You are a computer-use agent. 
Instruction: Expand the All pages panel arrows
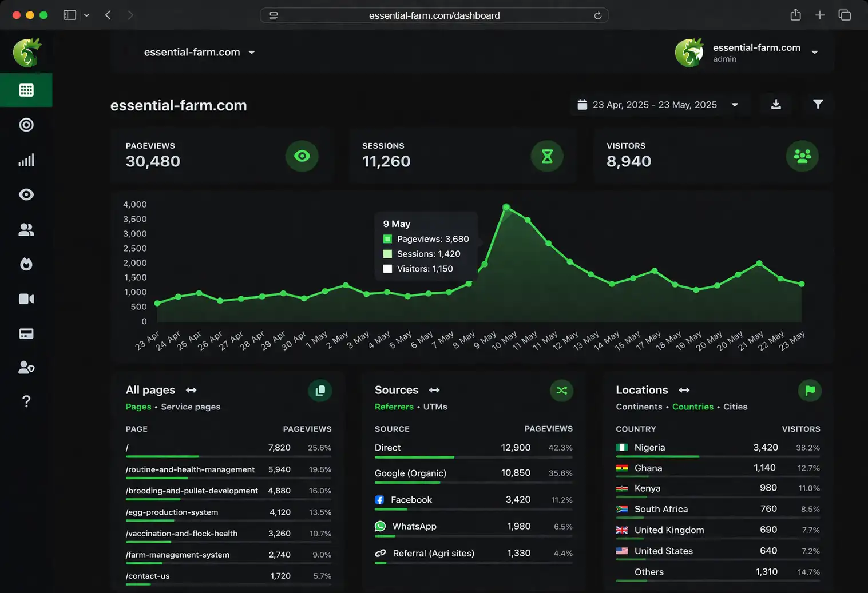(x=191, y=390)
